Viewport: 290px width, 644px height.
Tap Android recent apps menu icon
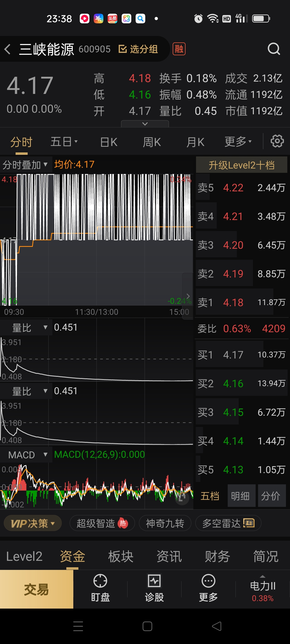pyautogui.click(x=78, y=626)
